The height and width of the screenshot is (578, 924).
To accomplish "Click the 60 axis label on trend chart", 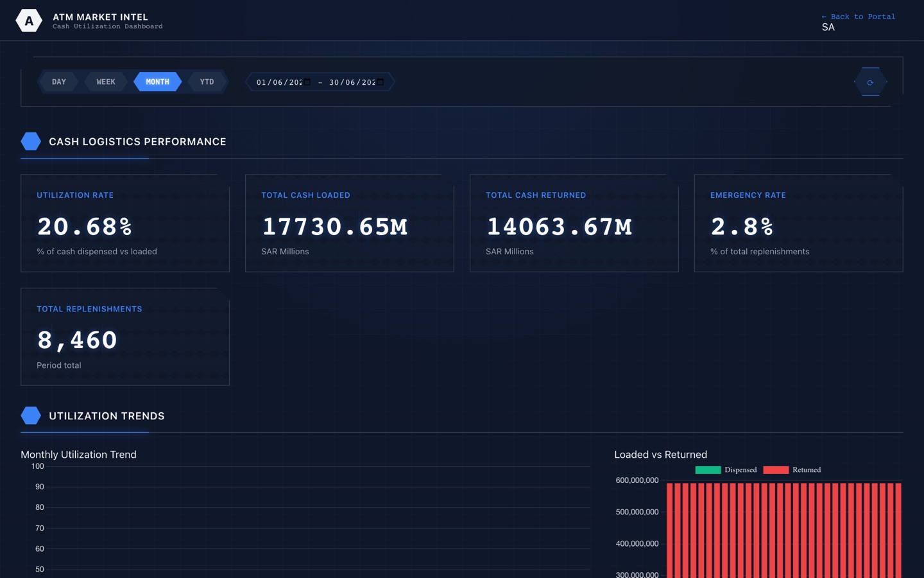I will (40, 548).
